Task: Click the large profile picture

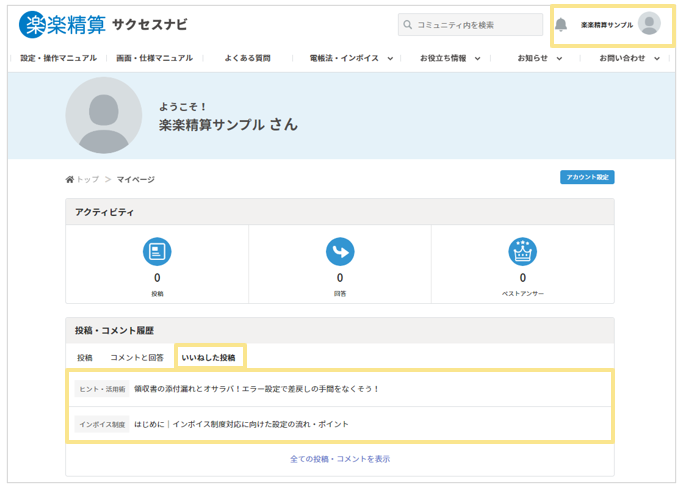Action: (104, 115)
